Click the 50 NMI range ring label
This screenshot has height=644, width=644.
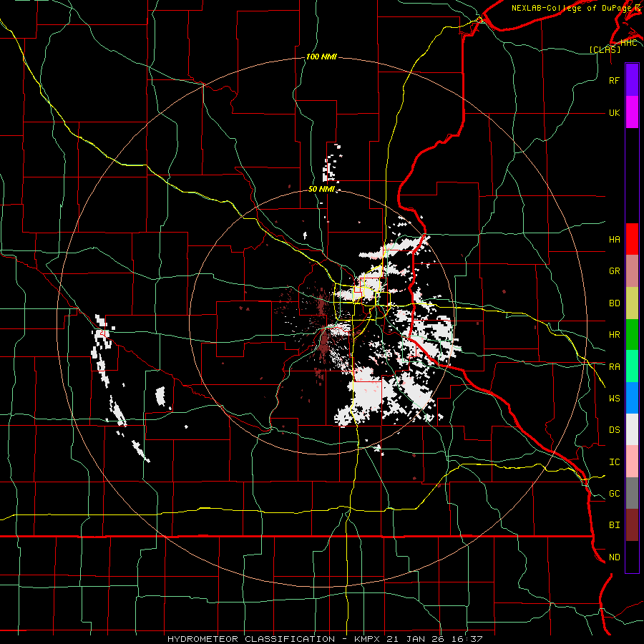point(321,190)
